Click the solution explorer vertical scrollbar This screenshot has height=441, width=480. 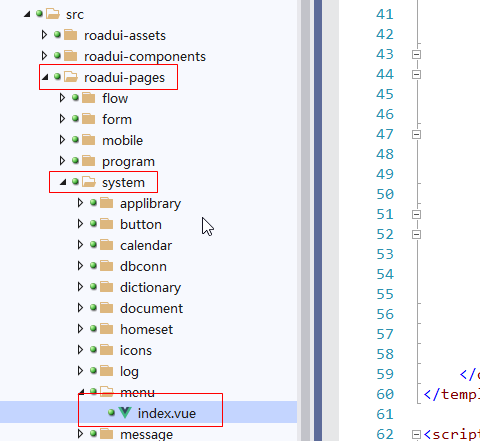305,220
